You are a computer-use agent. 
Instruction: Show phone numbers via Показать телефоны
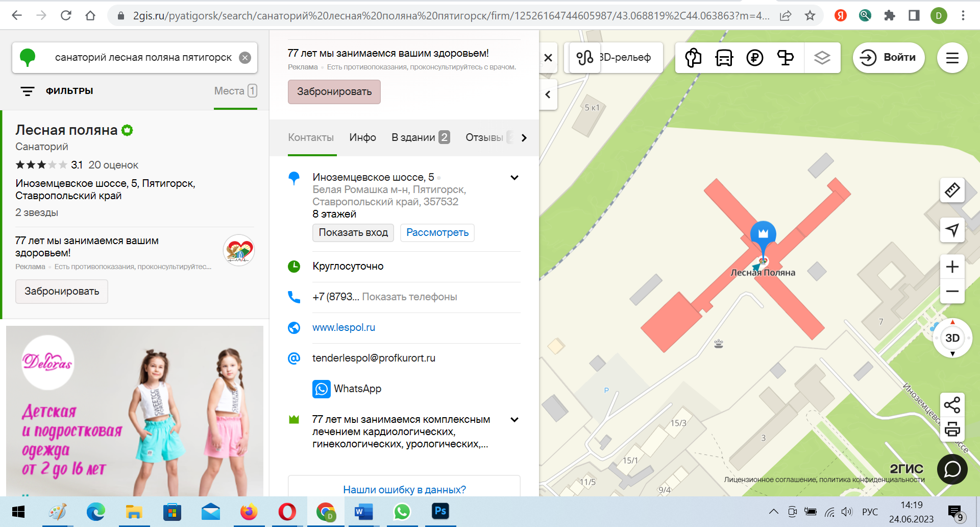pos(409,297)
